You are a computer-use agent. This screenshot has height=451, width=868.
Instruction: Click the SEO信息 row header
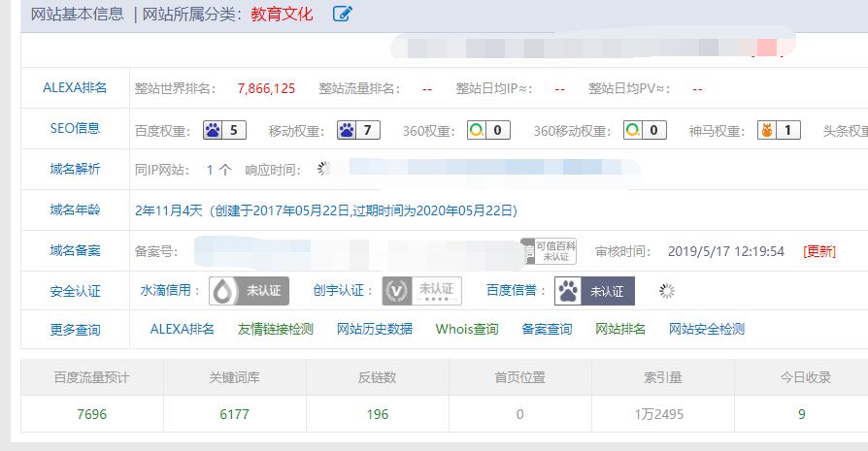(75, 128)
